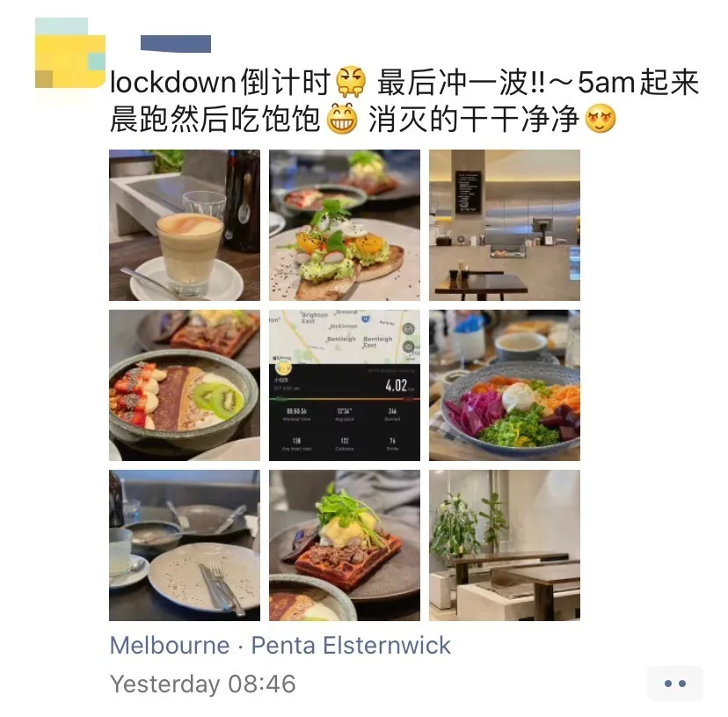Viewport: 728px width, 717px height.
Task: View the colorful salad bowl photo
Action: pos(504,385)
